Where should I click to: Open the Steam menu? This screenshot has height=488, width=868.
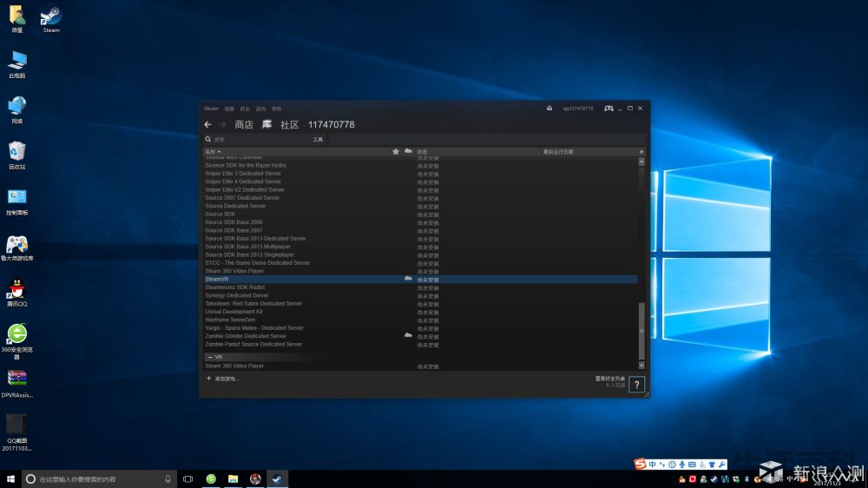211,109
